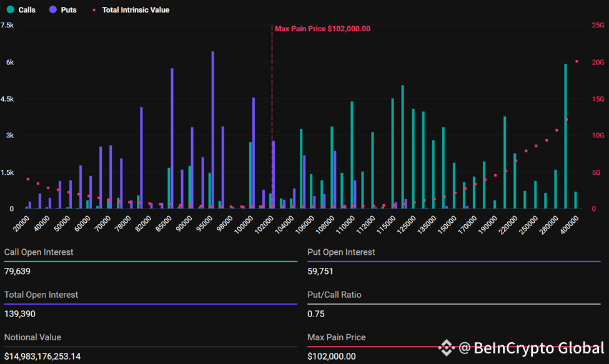Click the Notional Value heading
Viewport: 609px width, 364px height.
32,337
